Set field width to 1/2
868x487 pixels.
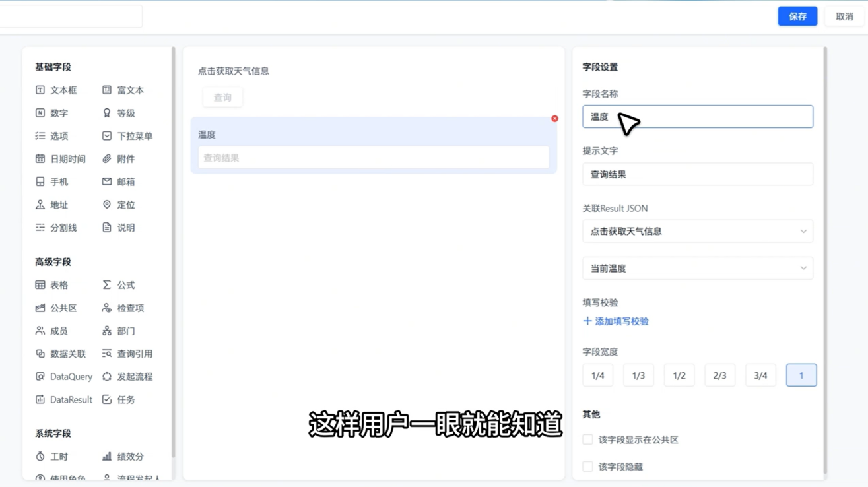[679, 375]
